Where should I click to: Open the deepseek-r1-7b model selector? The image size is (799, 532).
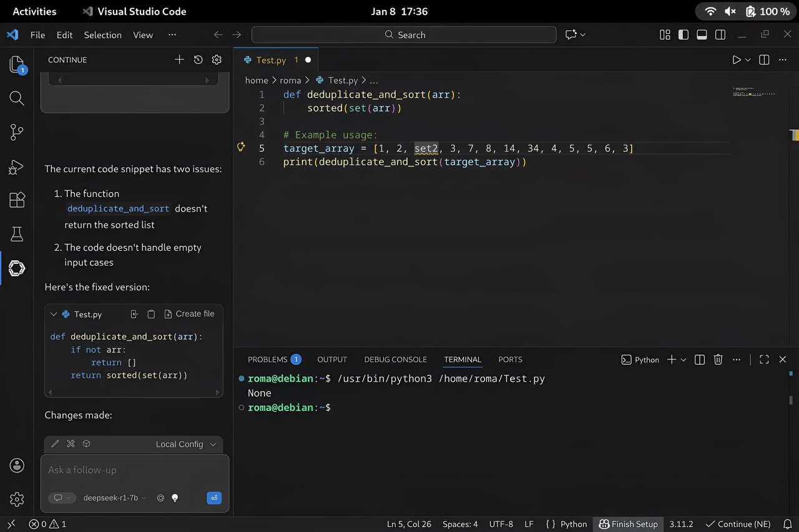pos(115,498)
